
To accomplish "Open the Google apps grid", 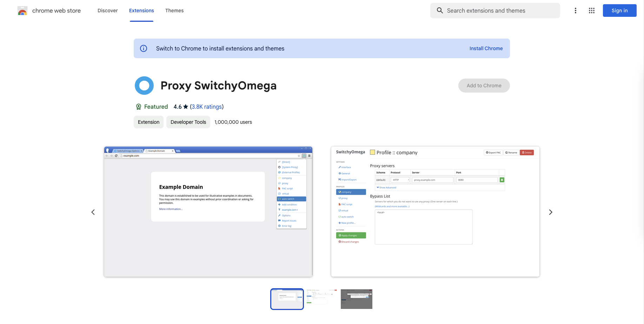I will 592,11.
